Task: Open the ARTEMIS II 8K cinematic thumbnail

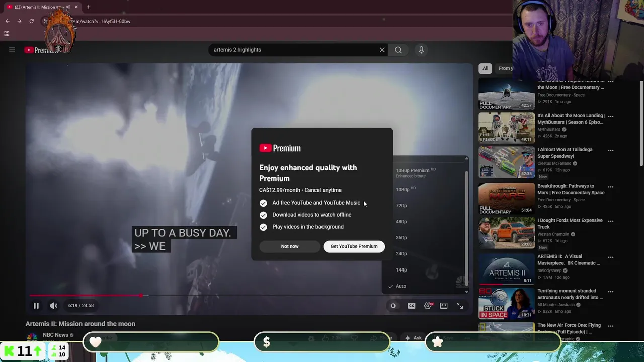Action: point(507,268)
